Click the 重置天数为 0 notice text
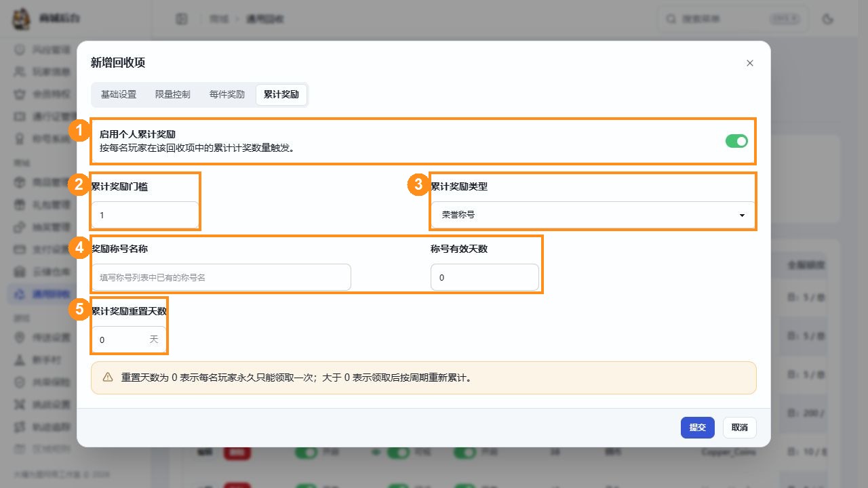Viewport: 868px width, 488px height. (296, 378)
